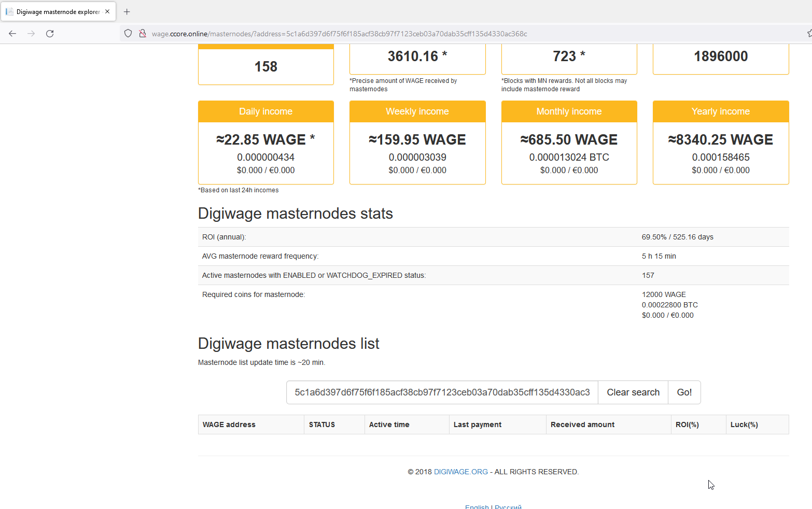
Task: Click the Daily income card header
Action: point(266,111)
